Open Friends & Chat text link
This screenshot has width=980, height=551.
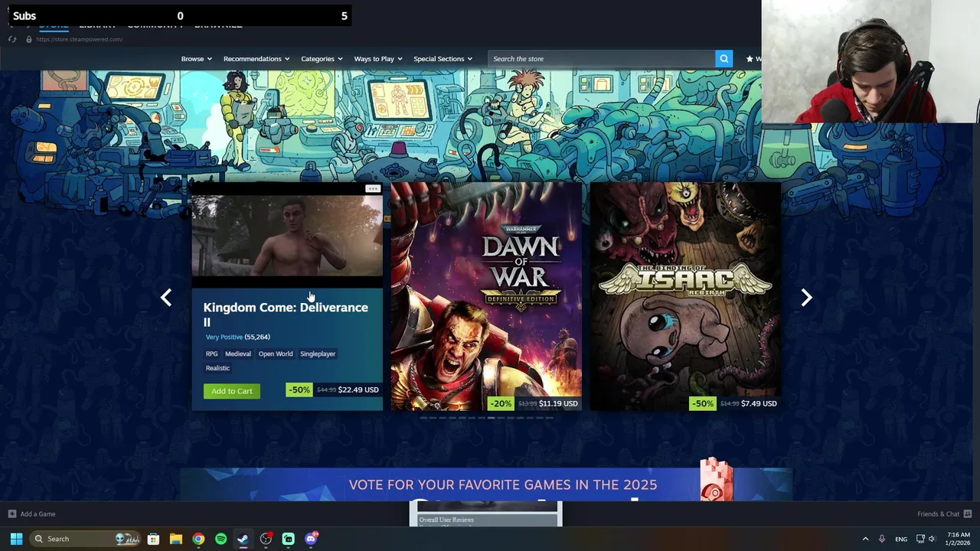pos(938,514)
